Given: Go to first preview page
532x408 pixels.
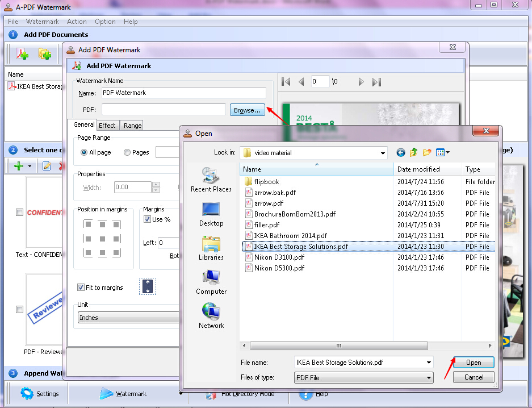Looking at the screenshot, I should 286,82.
